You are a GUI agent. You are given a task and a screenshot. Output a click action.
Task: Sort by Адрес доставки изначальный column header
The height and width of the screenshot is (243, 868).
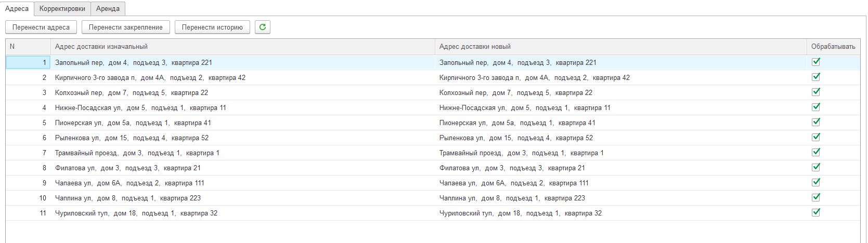[x=101, y=47]
